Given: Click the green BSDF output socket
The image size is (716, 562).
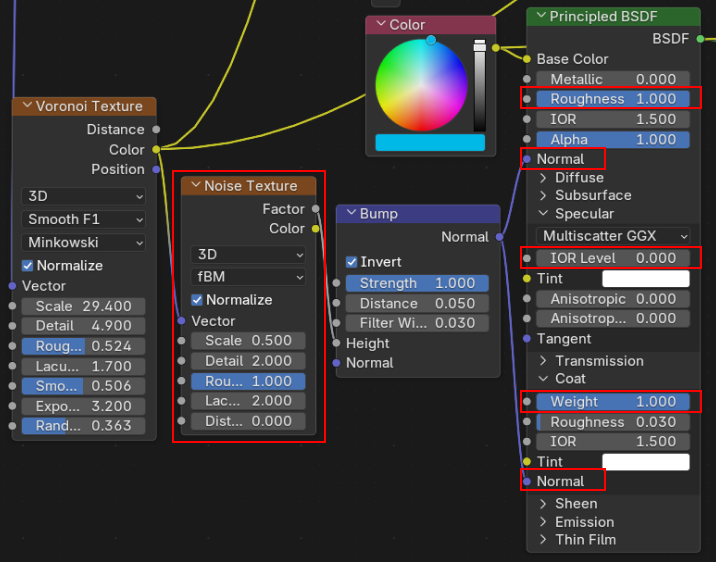Looking at the screenshot, I should 700,38.
